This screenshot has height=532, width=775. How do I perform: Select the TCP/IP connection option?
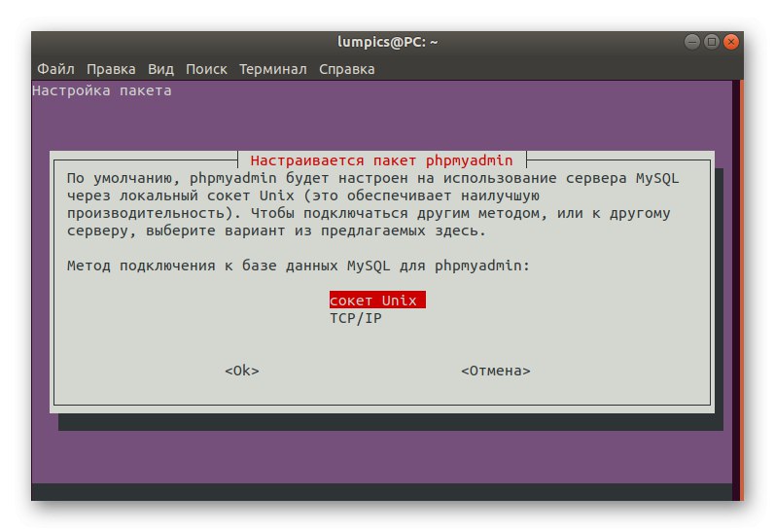(355, 318)
